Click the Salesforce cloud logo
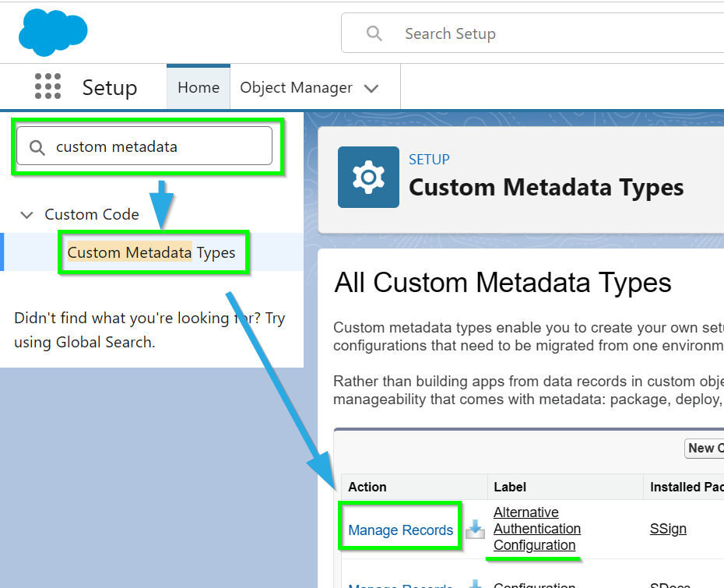 coord(53,33)
